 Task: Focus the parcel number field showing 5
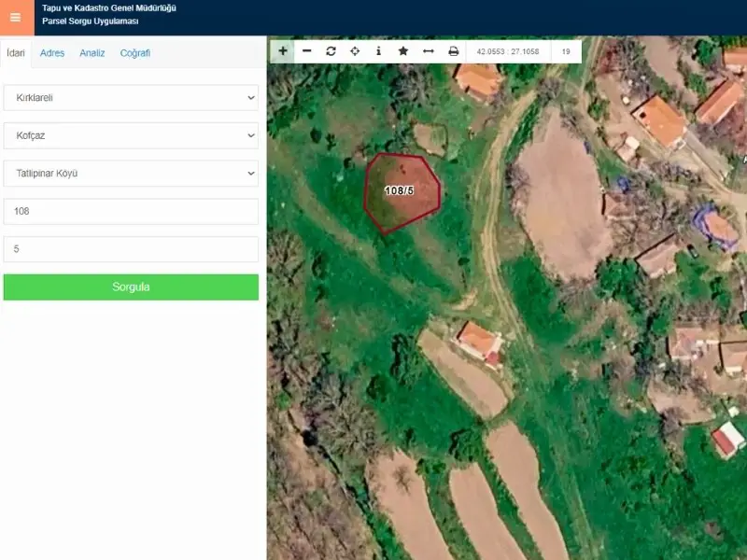131,249
